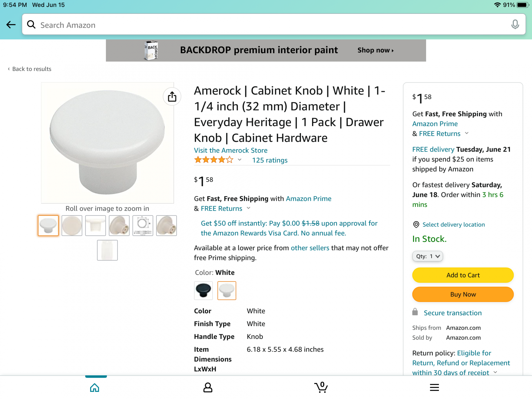Tap the share icon on product image

pos(172,97)
